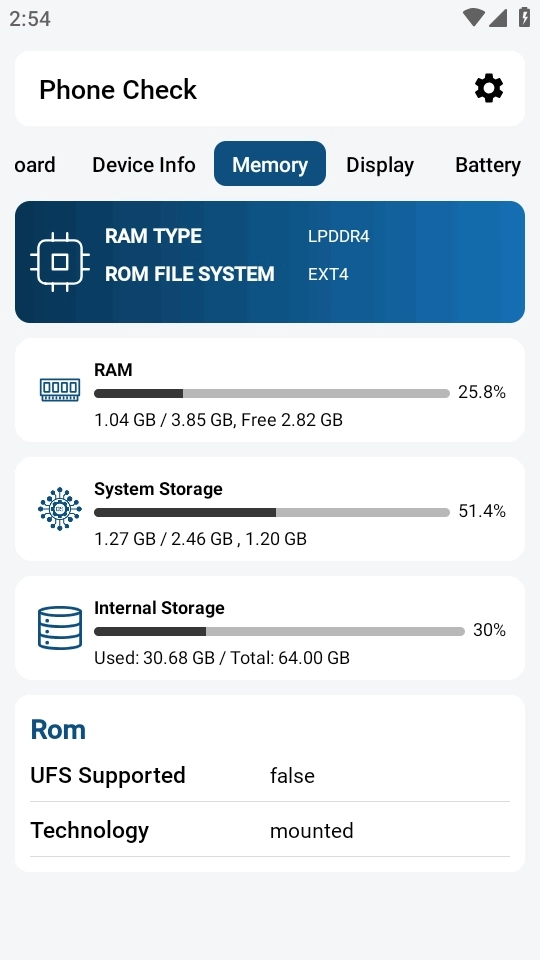Tap the RAM module icon
This screenshot has height=960, width=540.
pos(59,389)
